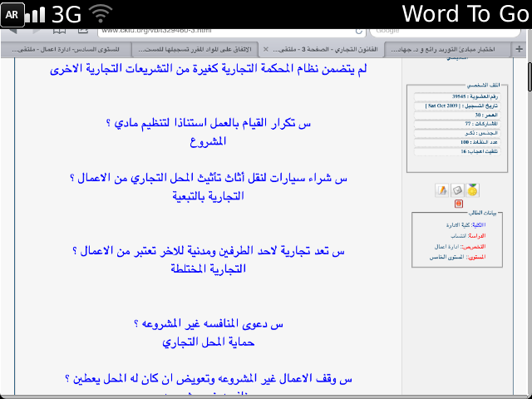Click the بيانات الطالب panel heading
532x399 pixels.
tap(482, 213)
